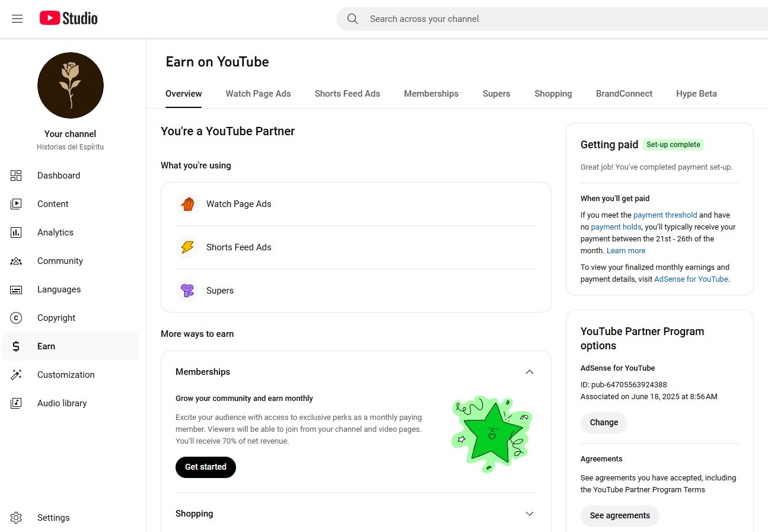Click the AdSense publisher ID text
Viewport: 768px width, 532px height.
coord(624,385)
